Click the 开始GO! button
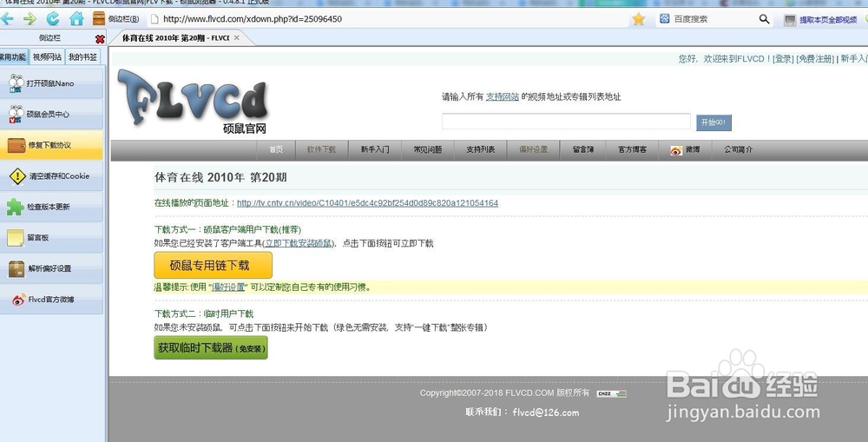The height and width of the screenshot is (442, 868). point(713,122)
